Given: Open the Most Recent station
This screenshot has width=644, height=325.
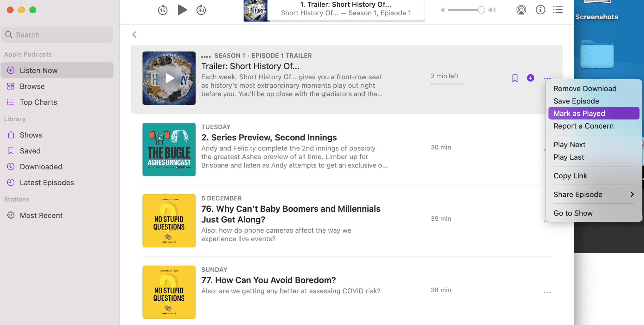Looking at the screenshot, I should click(x=41, y=215).
